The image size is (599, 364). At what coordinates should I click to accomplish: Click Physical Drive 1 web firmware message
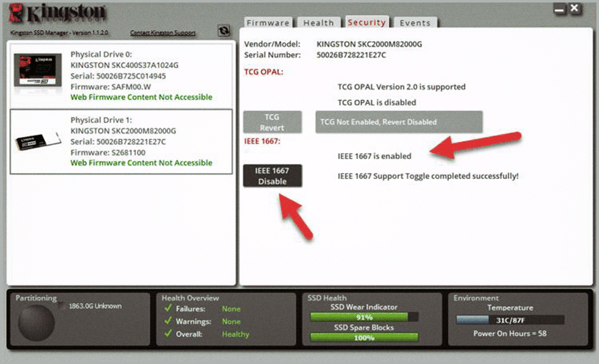point(141,163)
